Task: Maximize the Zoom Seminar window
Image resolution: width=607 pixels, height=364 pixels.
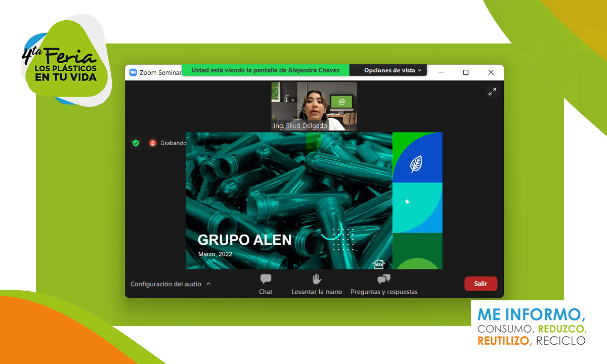Action: tap(466, 72)
